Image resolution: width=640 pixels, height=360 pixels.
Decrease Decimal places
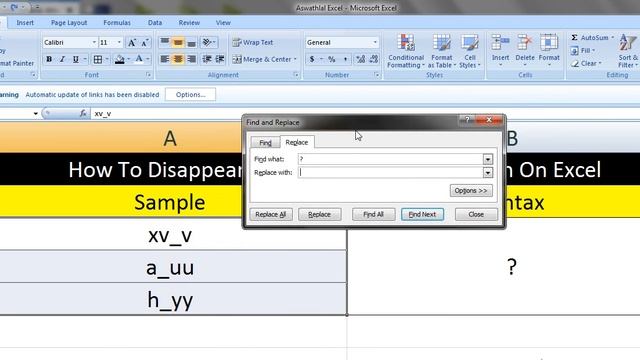pyautogui.click(x=374, y=59)
